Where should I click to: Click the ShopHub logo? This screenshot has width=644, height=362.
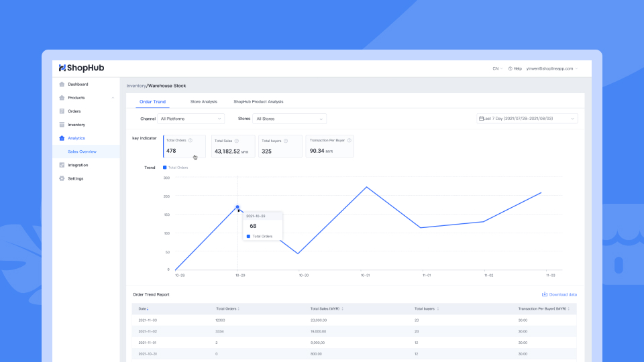[81, 68]
